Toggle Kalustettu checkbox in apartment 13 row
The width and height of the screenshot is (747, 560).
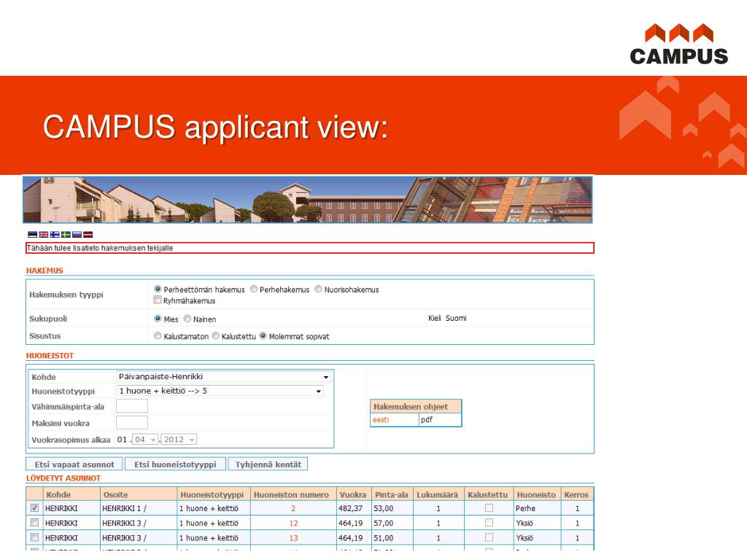click(489, 537)
